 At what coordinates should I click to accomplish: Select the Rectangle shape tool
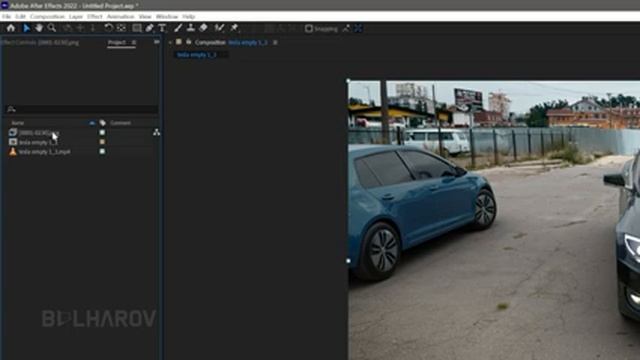click(x=137, y=28)
